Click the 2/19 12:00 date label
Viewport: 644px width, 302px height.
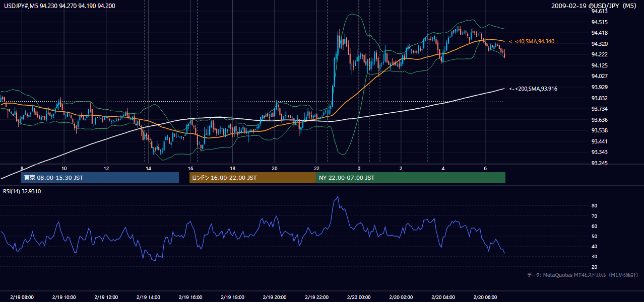pos(106,297)
